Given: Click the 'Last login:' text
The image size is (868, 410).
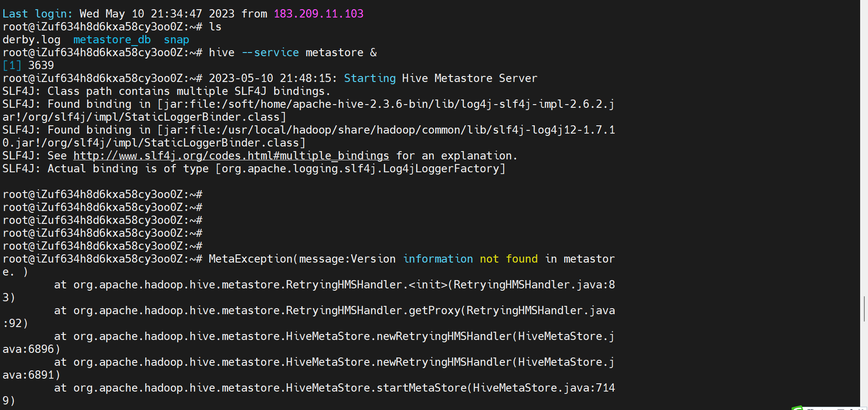Looking at the screenshot, I should (38, 14).
